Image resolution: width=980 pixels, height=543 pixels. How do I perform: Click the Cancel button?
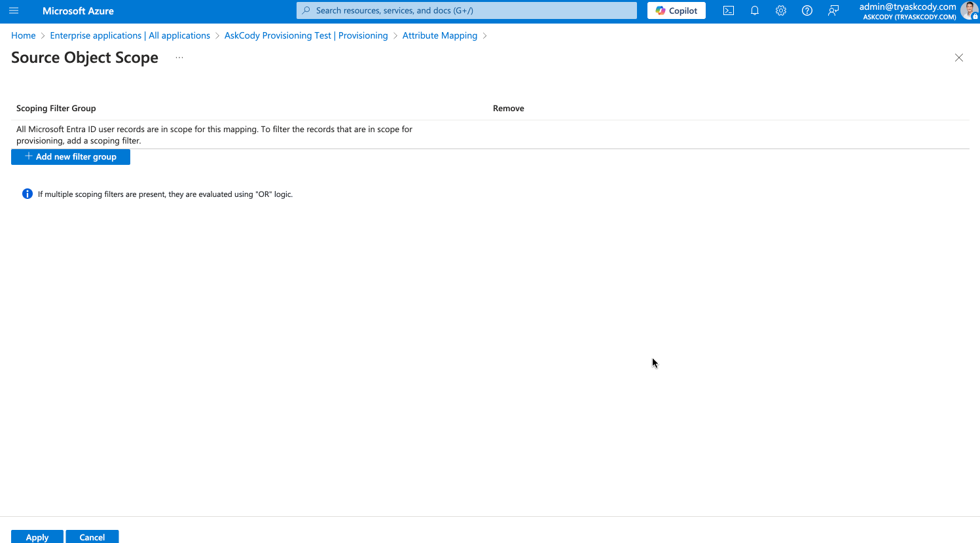coord(92,536)
